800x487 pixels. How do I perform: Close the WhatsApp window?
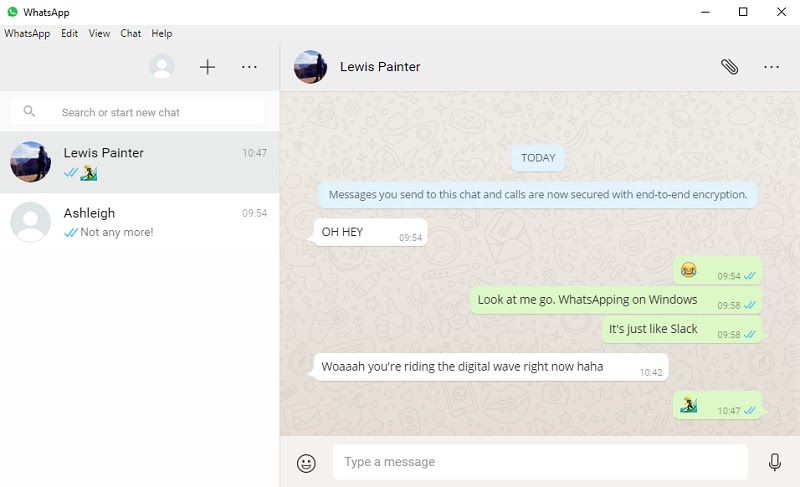click(x=781, y=12)
